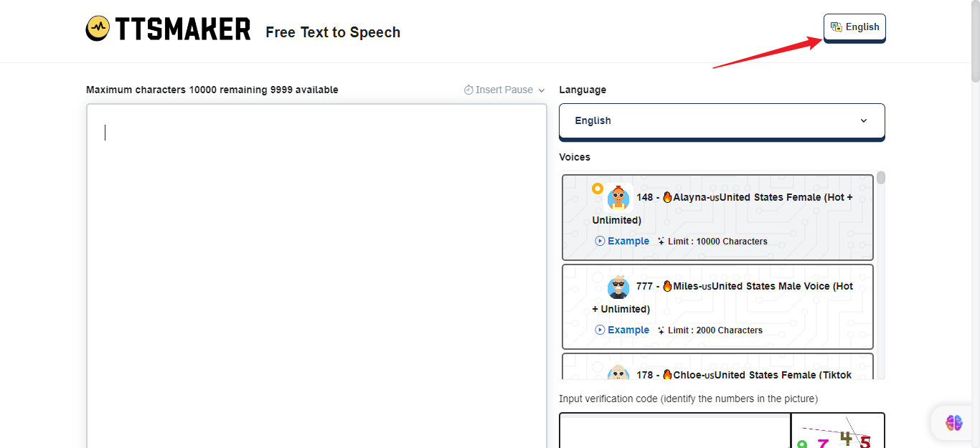Click the TTSMAKER brand name text

[x=183, y=29]
